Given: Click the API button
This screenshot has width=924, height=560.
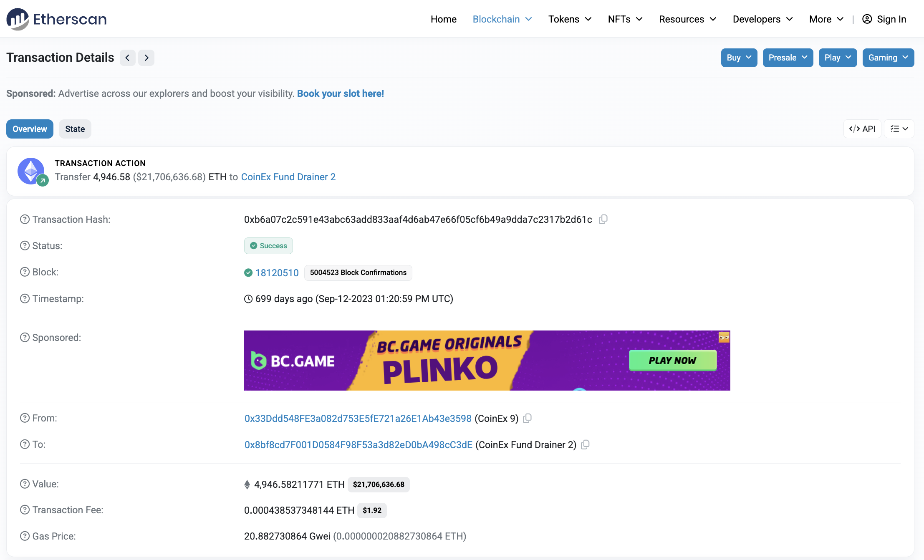Looking at the screenshot, I should point(862,129).
